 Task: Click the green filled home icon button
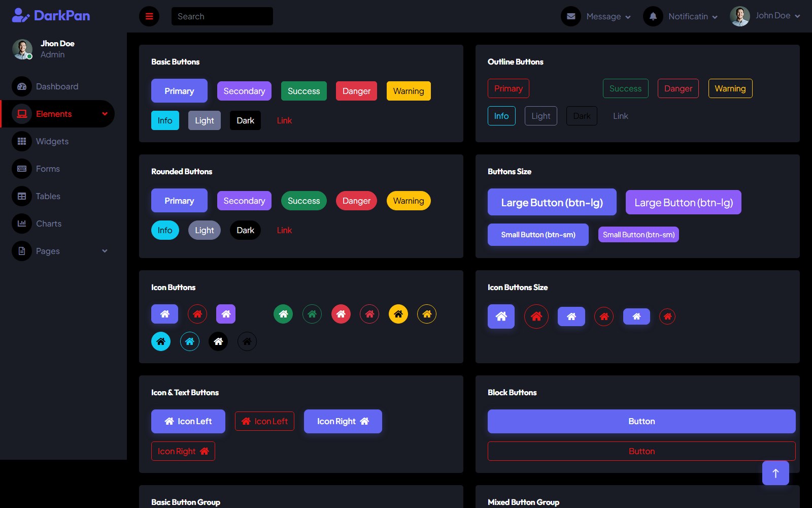coord(283,314)
